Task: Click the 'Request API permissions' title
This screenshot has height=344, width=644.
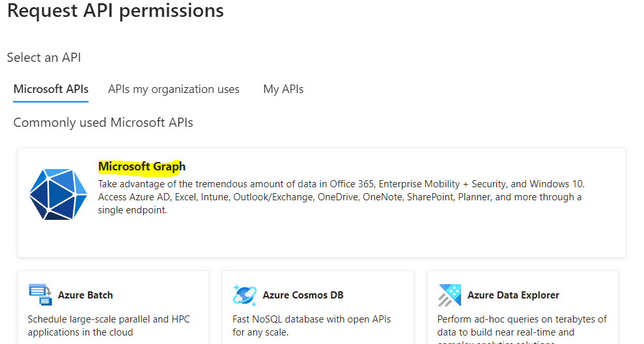Action: [x=115, y=10]
